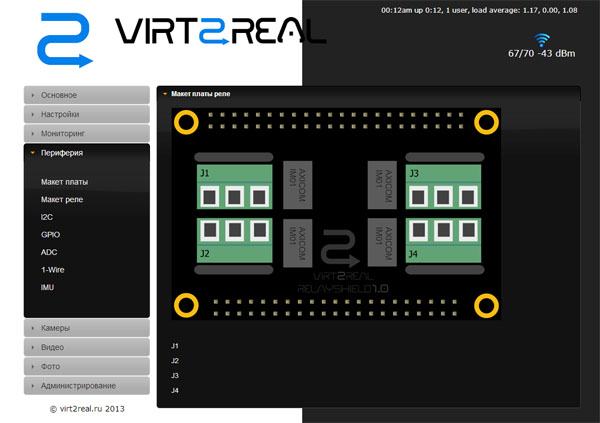The image size is (600, 423).
Task: Click the AXICOM relay next to J2
Action: (297, 243)
